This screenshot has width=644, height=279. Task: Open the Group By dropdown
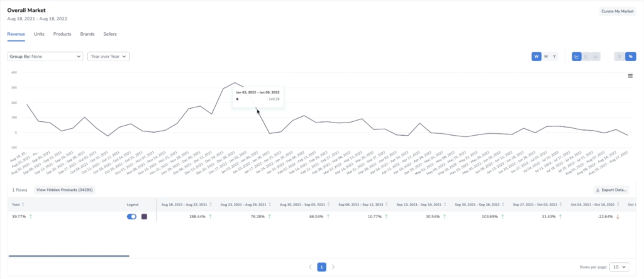[x=45, y=57]
